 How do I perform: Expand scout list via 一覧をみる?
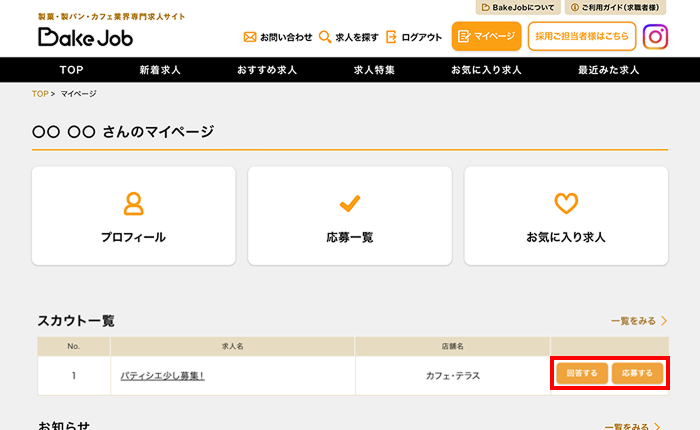(x=638, y=321)
